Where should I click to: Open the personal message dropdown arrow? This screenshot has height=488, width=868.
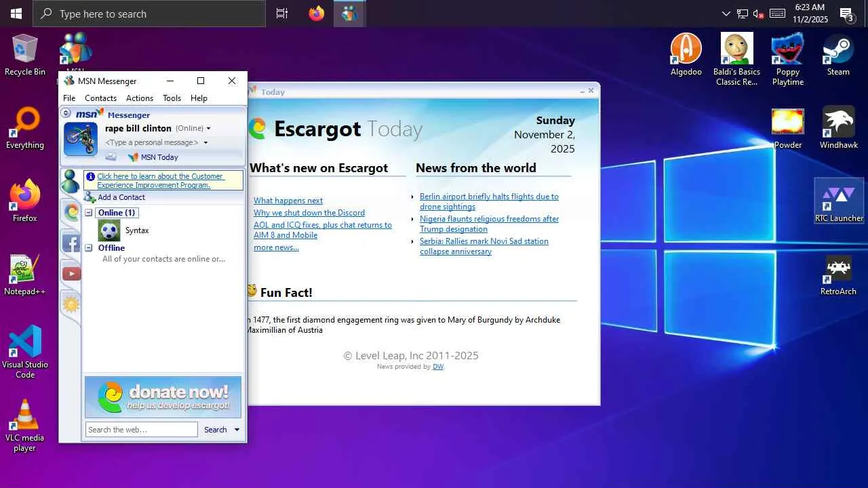tap(205, 143)
